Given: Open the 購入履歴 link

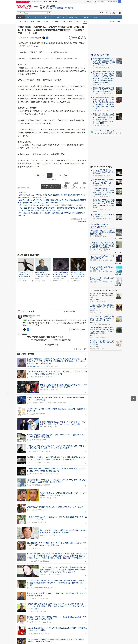Looking at the screenshot, I should 112,13.
